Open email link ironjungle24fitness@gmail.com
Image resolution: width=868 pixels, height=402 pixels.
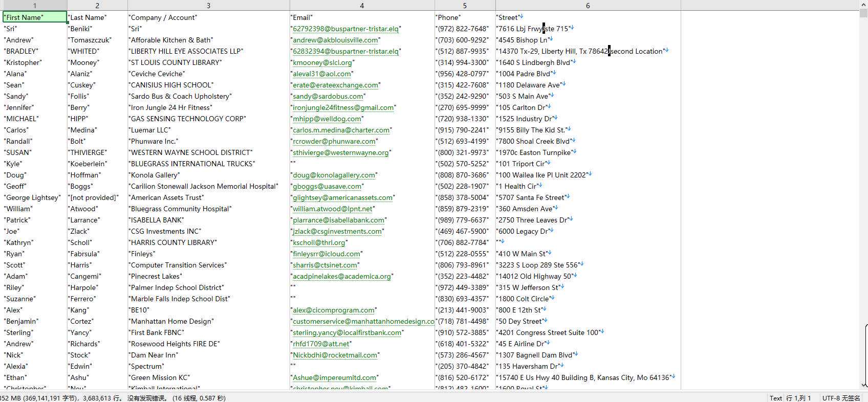click(343, 107)
